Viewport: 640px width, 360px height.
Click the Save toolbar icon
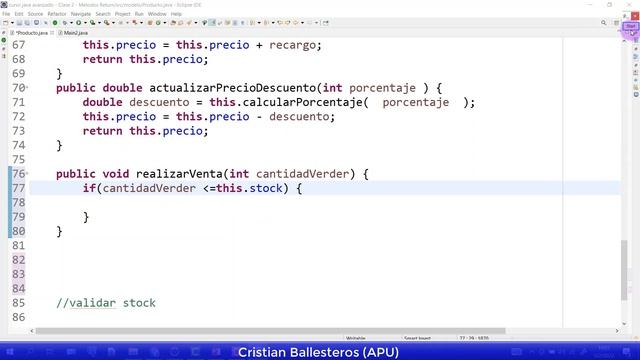(x=19, y=23)
